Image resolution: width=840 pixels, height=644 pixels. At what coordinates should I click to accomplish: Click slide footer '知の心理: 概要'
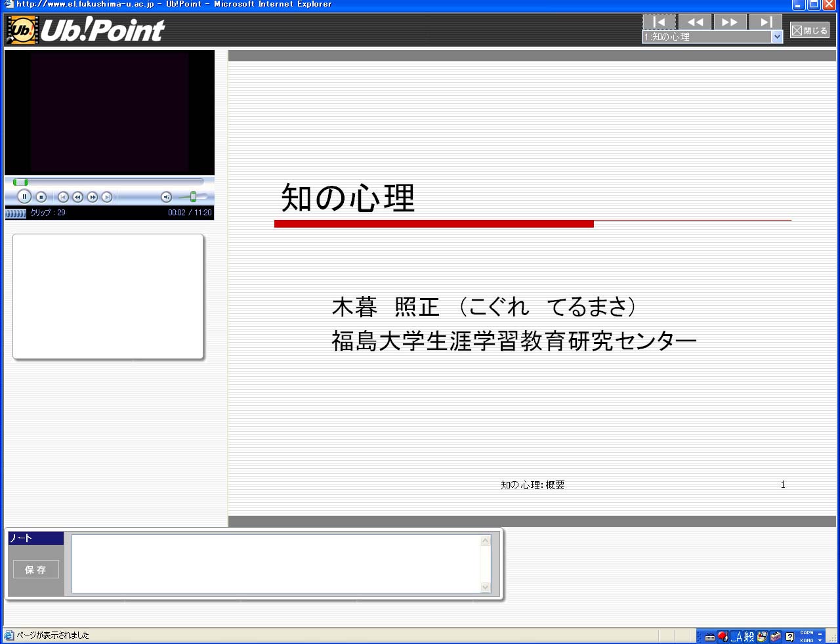[532, 484]
